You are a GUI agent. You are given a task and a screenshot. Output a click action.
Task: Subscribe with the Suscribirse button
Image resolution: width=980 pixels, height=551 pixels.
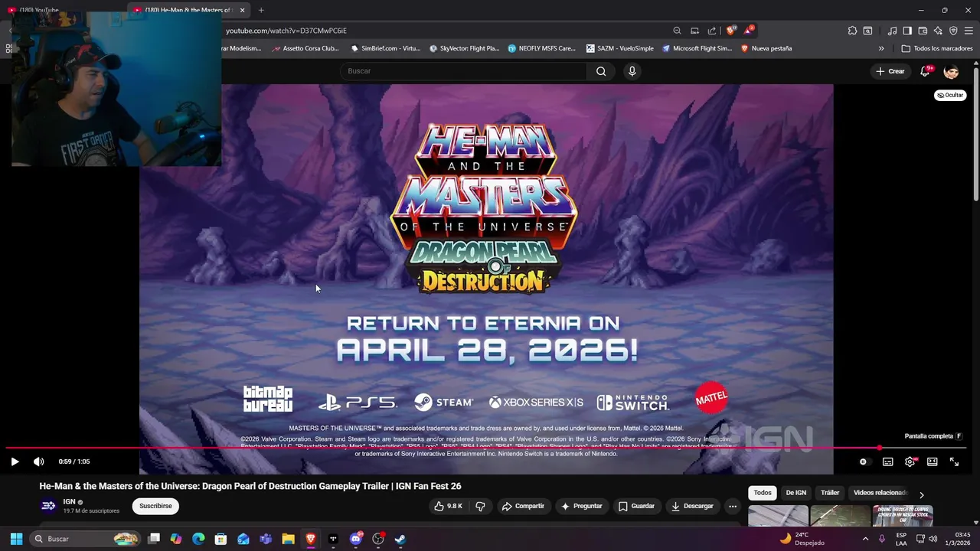tap(155, 506)
